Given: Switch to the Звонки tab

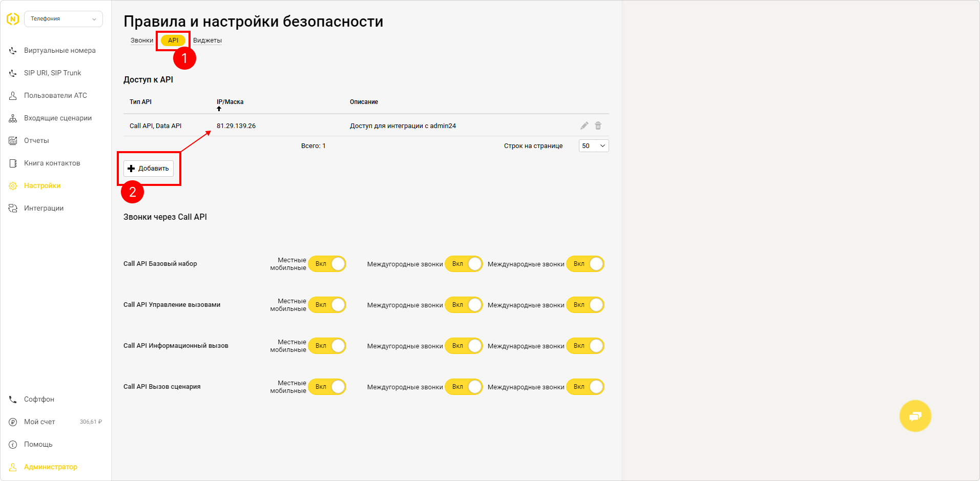Looking at the screenshot, I should tap(142, 40).
